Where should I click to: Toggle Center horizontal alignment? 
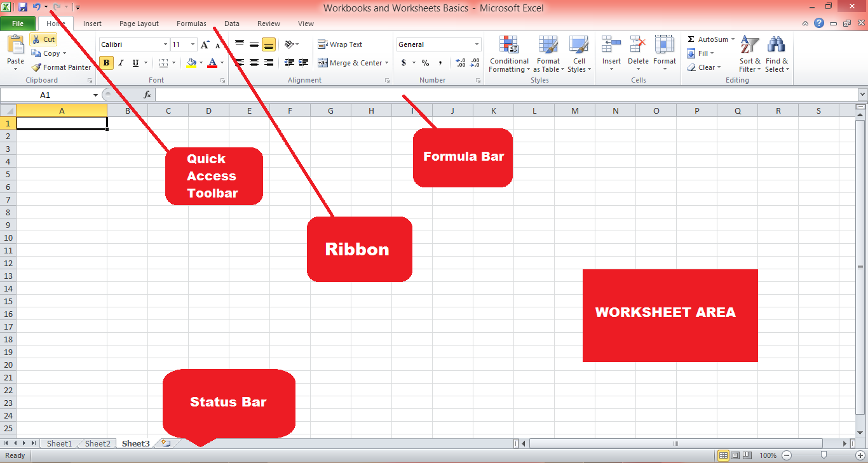pyautogui.click(x=254, y=63)
